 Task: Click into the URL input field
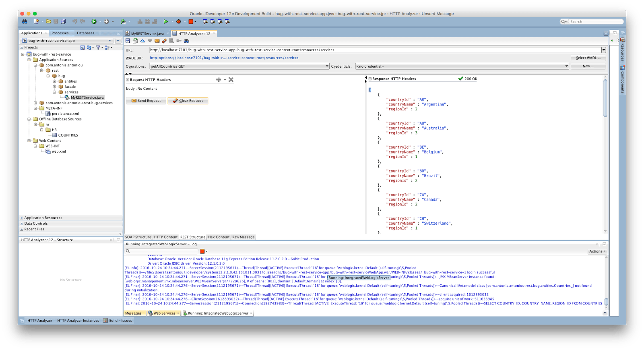(x=375, y=50)
